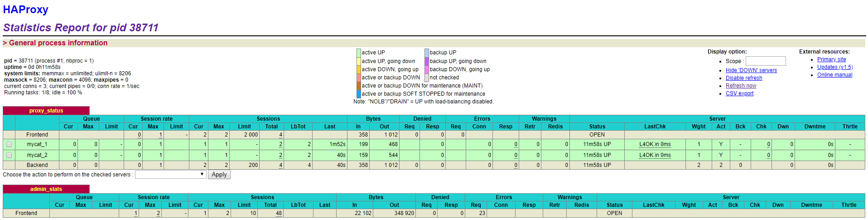
Task: Click the proxy_status section title
Action: coord(46,111)
